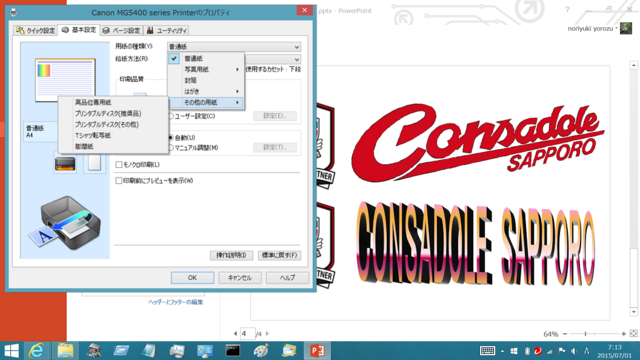Expand 写真用紙 submenu

[206, 69]
